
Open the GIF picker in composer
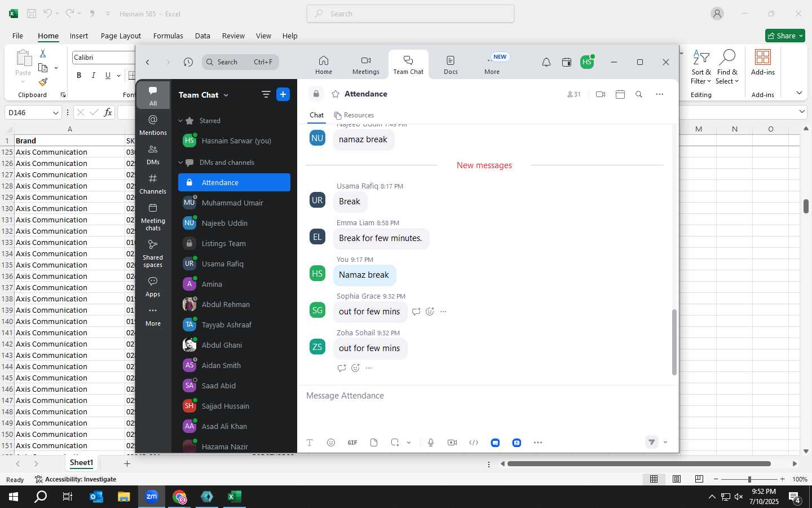point(352,443)
